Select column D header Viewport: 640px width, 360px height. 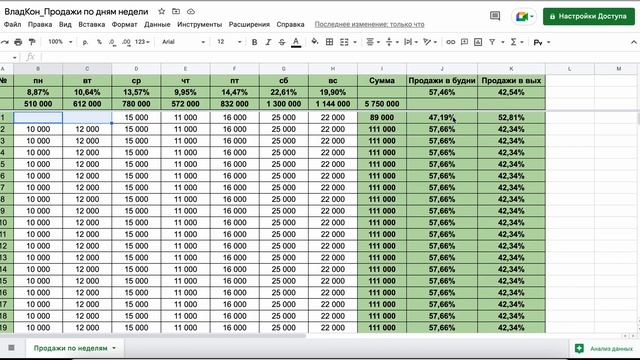pos(136,69)
